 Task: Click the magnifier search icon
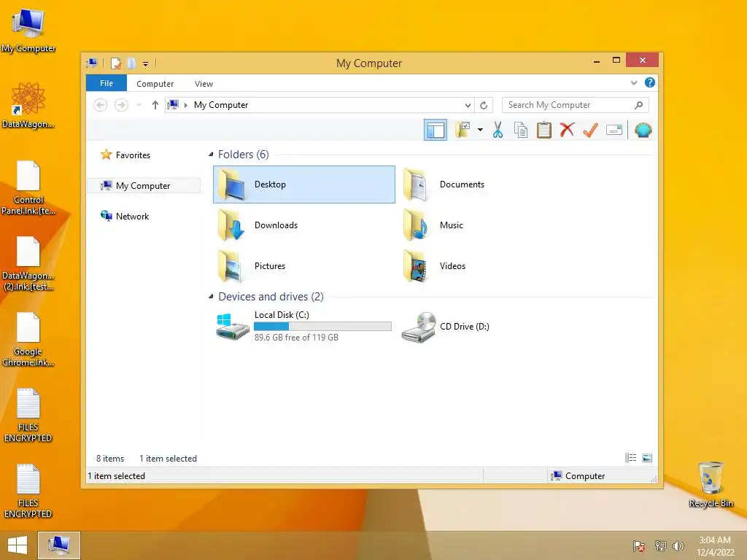(x=639, y=105)
